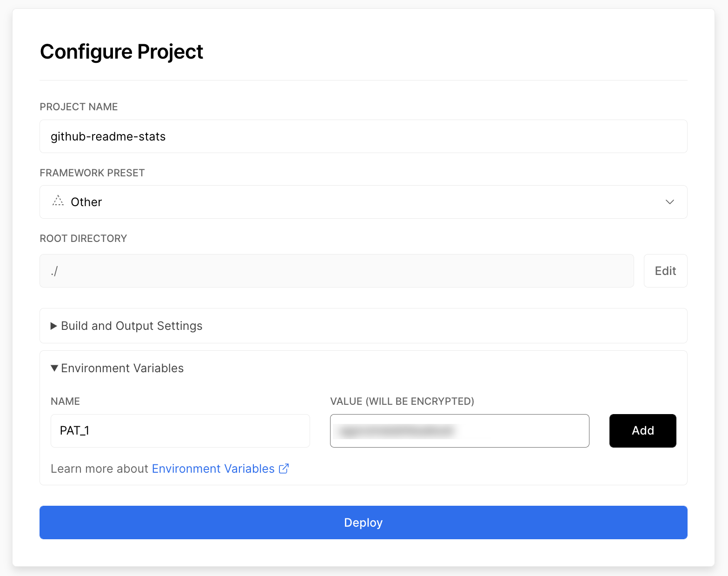This screenshot has width=728, height=576.
Task: Open the Environment Variables documentation link
Action: (213, 469)
